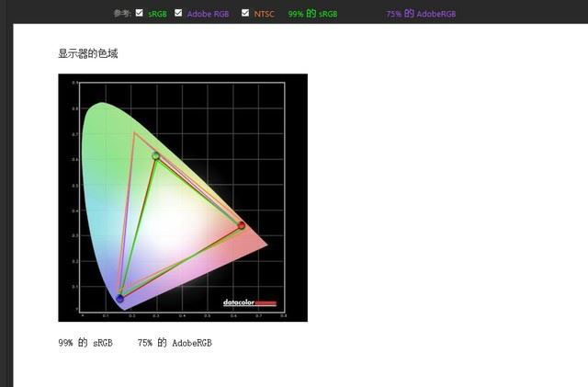Click "75% 的 AdobeRGB" caption below the chart
Screen dimensions: 588x387
(175, 343)
